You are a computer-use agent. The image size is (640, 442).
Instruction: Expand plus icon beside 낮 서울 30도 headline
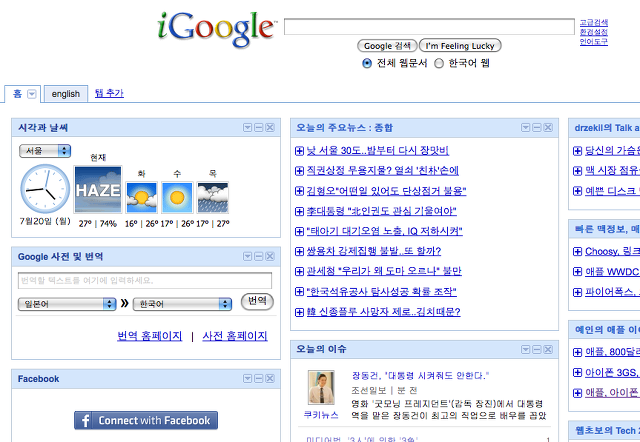click(x=299, y=151)
